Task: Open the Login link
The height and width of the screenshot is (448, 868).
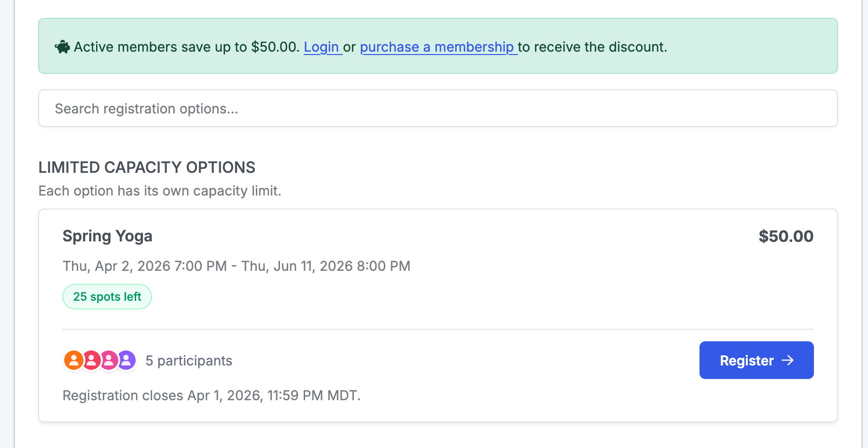Action: coord(322,47)
